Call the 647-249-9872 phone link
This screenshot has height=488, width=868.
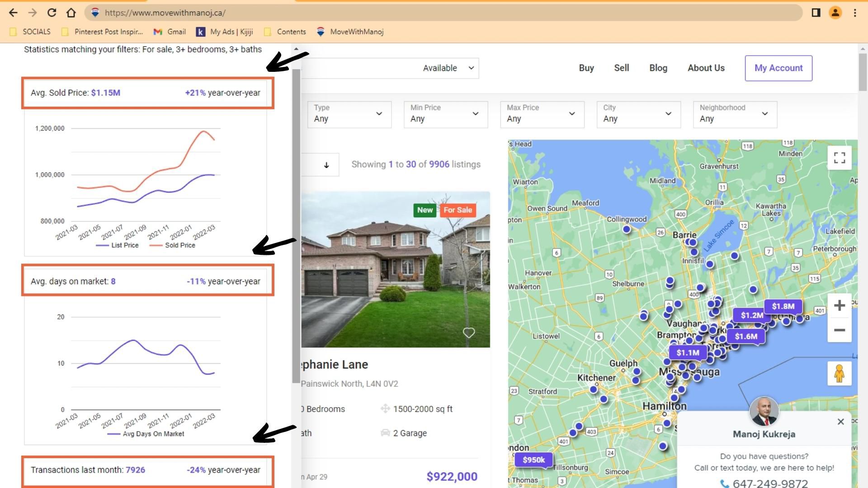click(769, 483)
